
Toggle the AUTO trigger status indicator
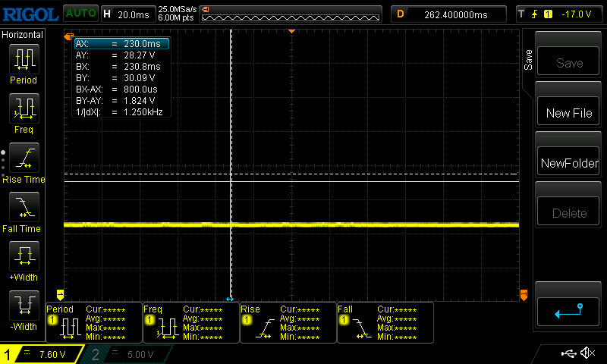[80, 14]
